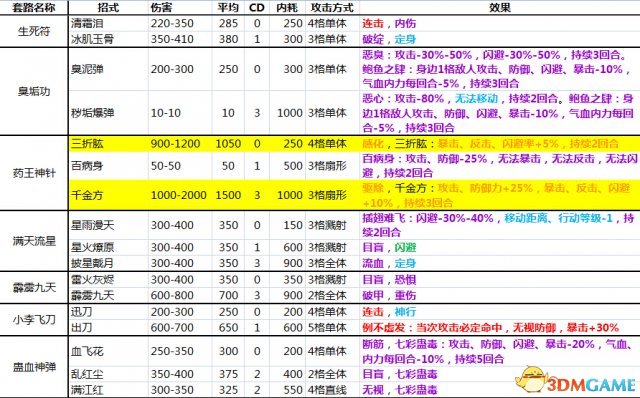Select the 招式 column header

coord(108,7)
